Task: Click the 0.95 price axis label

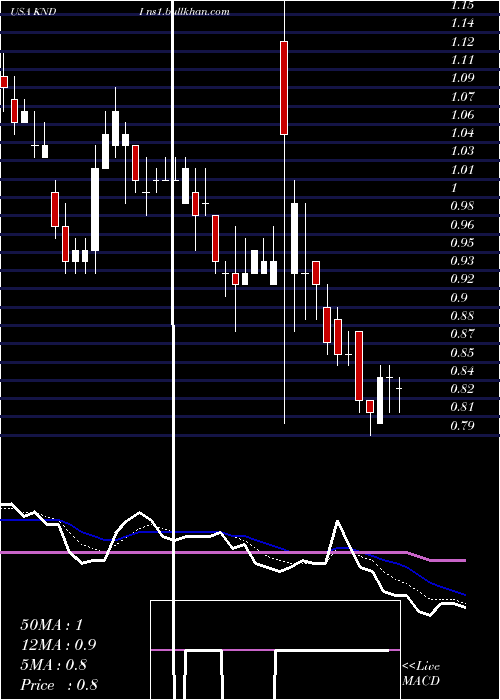Action: point(462,243)
